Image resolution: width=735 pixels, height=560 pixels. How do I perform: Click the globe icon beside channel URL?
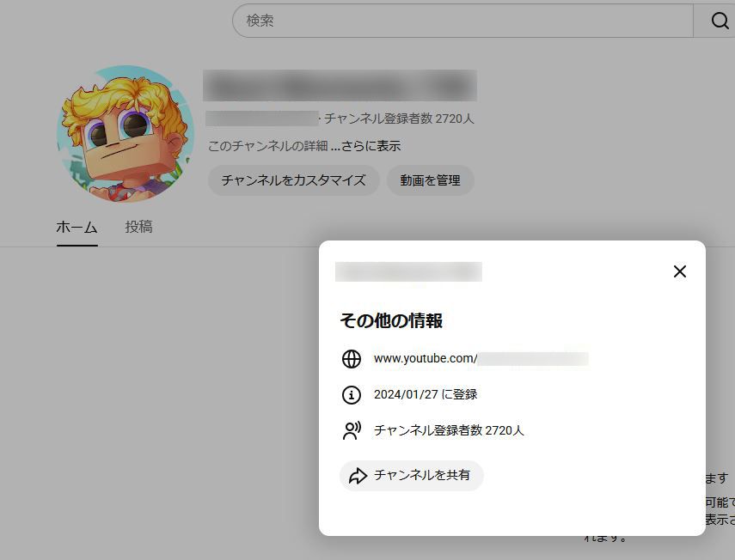click(x=352, y=359)
